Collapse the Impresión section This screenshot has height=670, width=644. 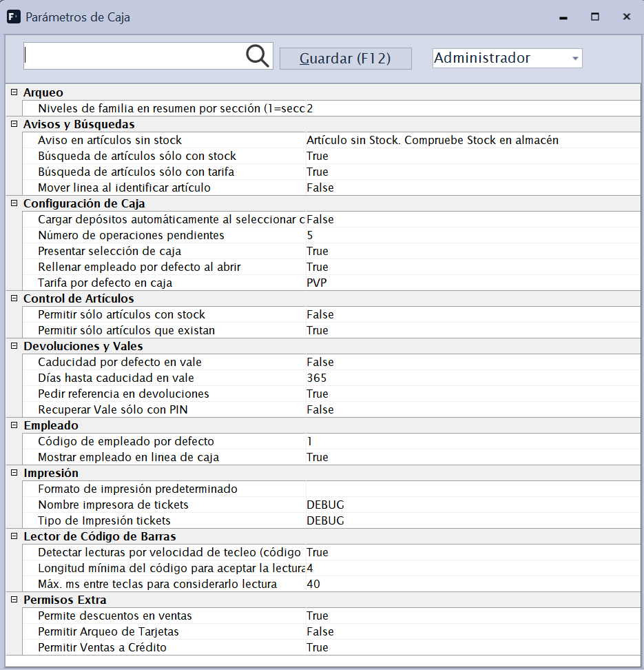pos(14,473)
